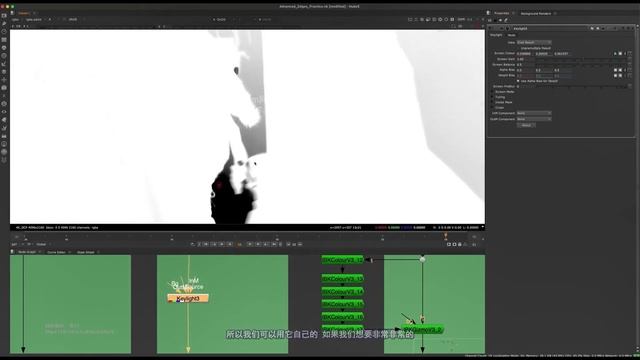Select the IBKColourV3_12 node
The width and height of the screenshot is (640, 360).
tap(342, 260)
